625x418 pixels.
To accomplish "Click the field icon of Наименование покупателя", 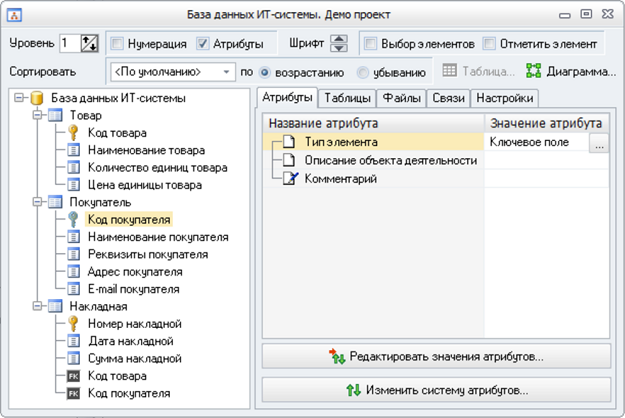I will coord(73,237).
